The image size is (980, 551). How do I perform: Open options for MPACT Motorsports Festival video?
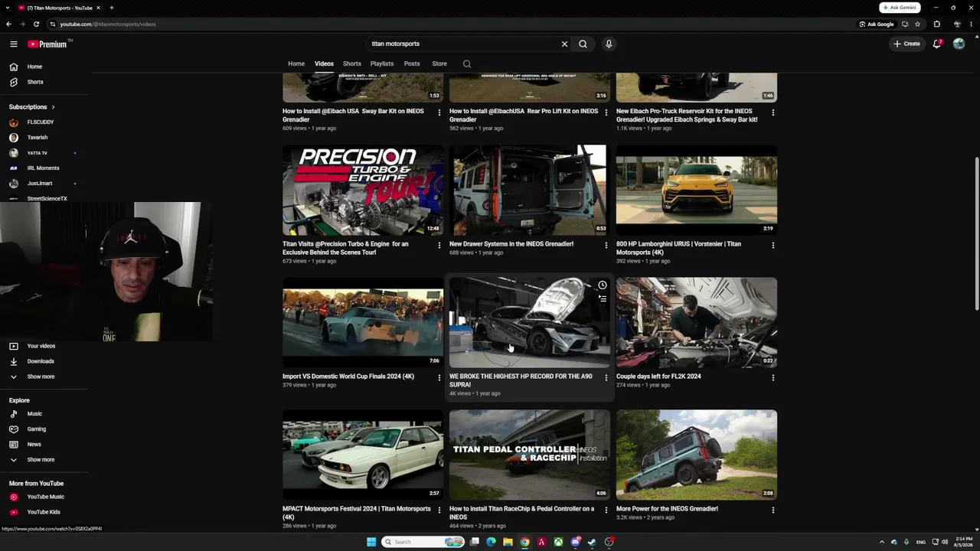tap(439, 510)
